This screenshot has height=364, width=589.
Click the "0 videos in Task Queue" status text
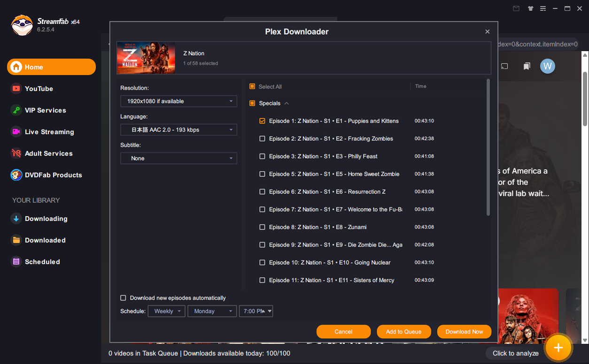pos(143,353)
